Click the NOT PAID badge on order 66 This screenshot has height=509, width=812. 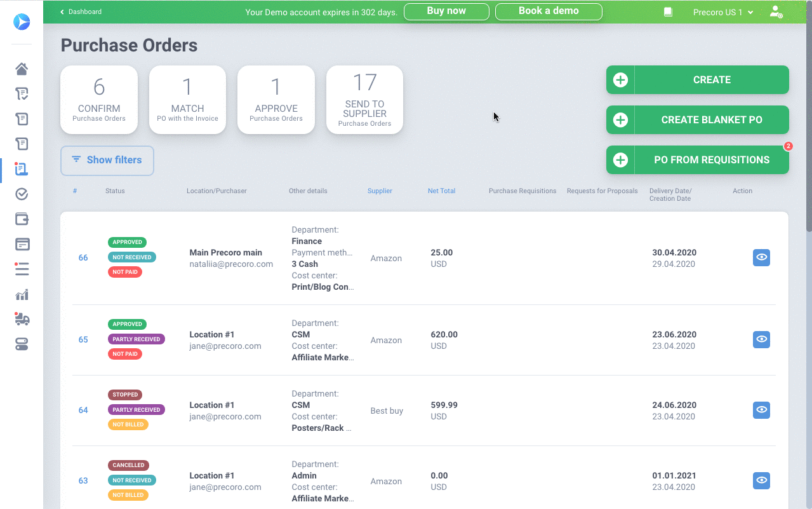click(x=125, y=272)
